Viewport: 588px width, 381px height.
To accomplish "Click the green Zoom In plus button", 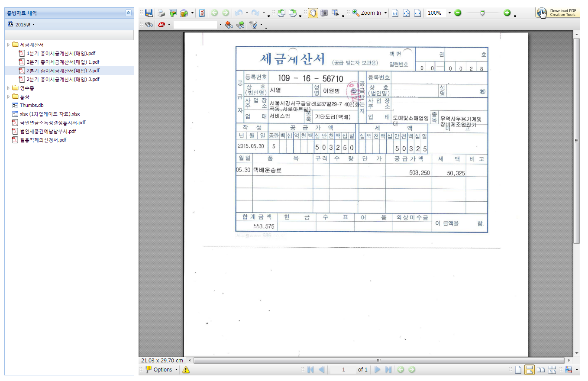I will 507,13.
